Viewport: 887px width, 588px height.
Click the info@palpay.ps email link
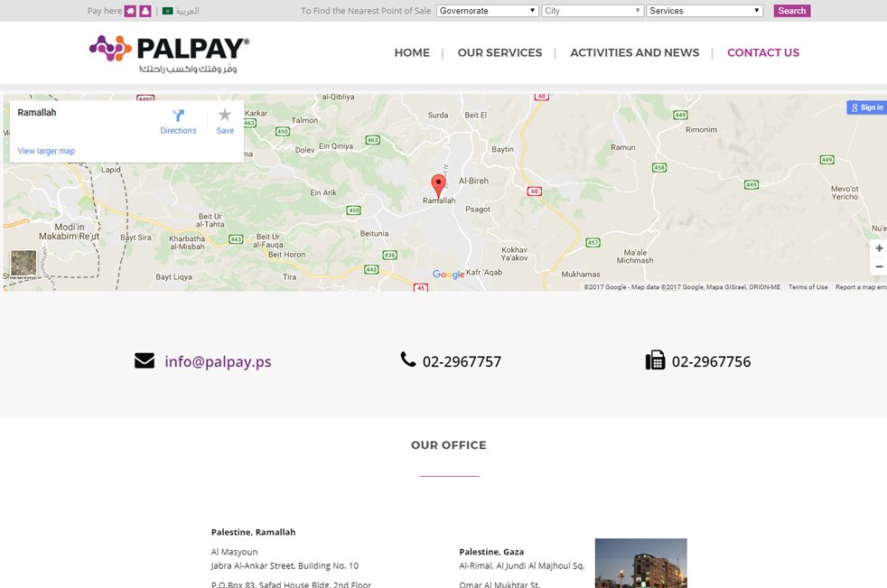click(218, 361)
